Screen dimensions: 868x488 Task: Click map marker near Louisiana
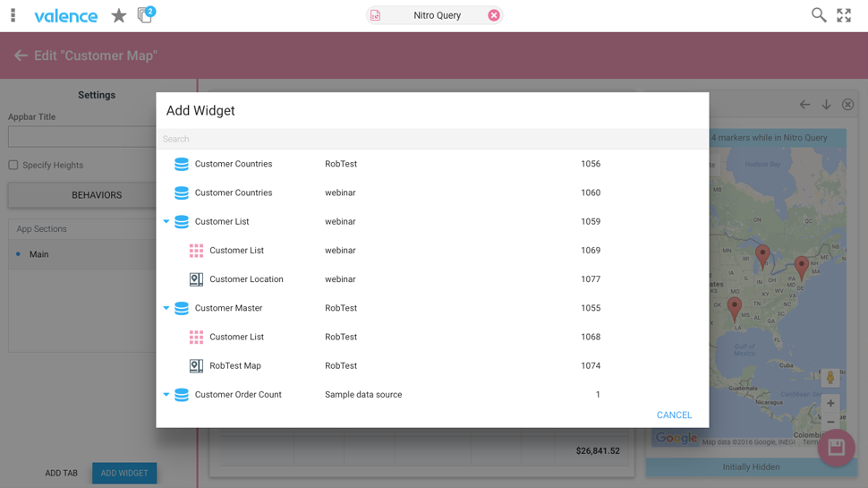pyautogui.click(x=735, y=309)
